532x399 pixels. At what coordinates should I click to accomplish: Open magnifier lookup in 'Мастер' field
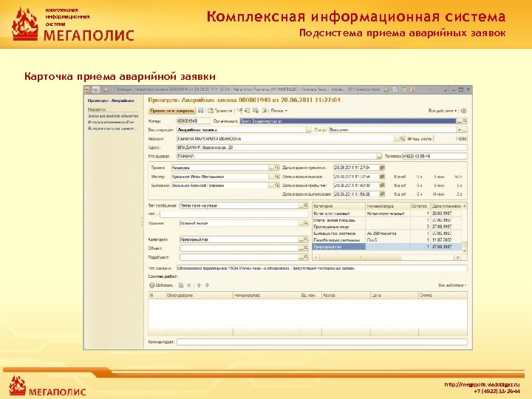277,177
